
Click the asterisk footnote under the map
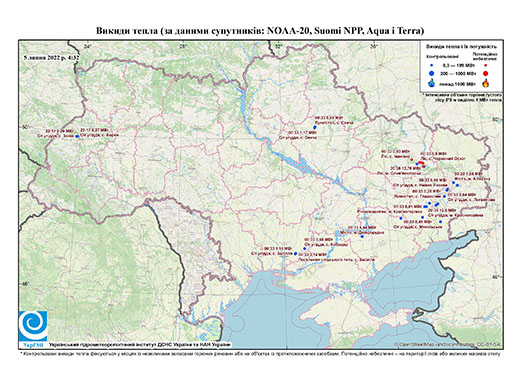[x=260, y=353]
